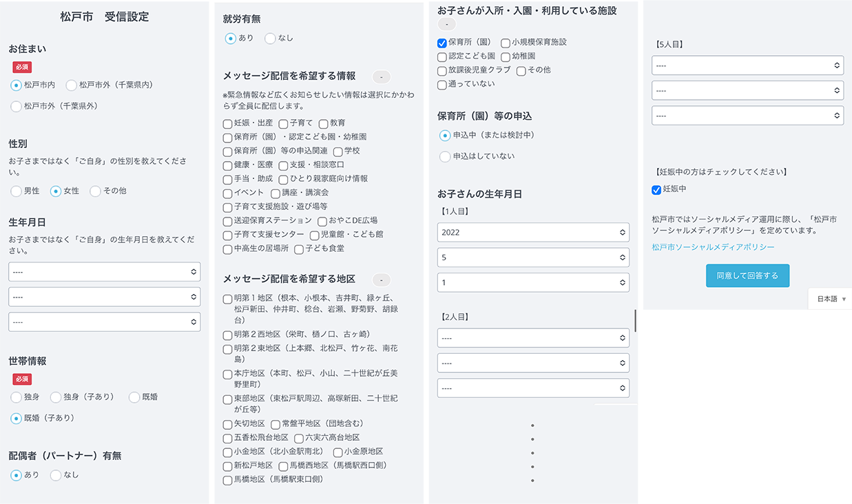
Task: Collapse the メッセージ配信を希望する情報 section
Action: coord(381,76)
